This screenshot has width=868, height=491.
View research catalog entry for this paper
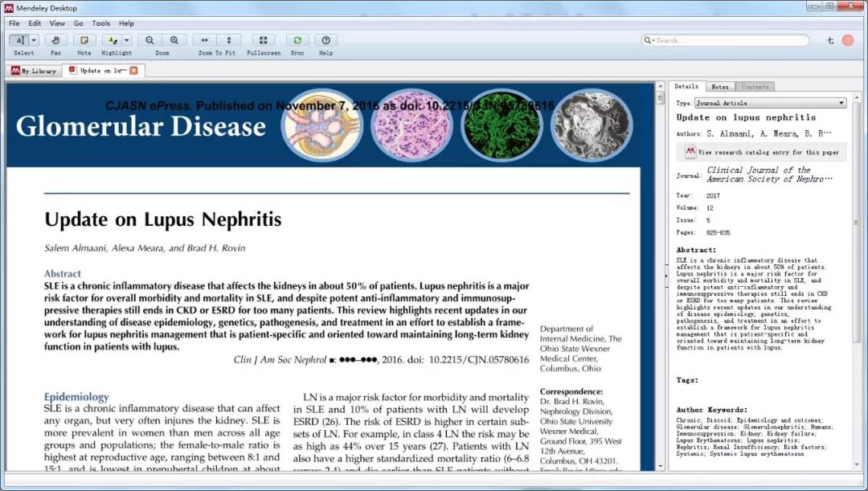click(762, 152)
